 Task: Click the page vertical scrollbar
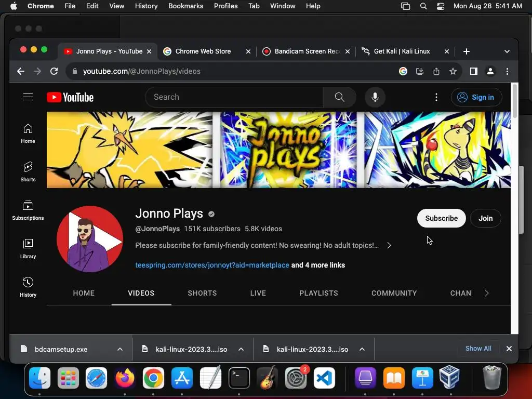coord(515,102)
